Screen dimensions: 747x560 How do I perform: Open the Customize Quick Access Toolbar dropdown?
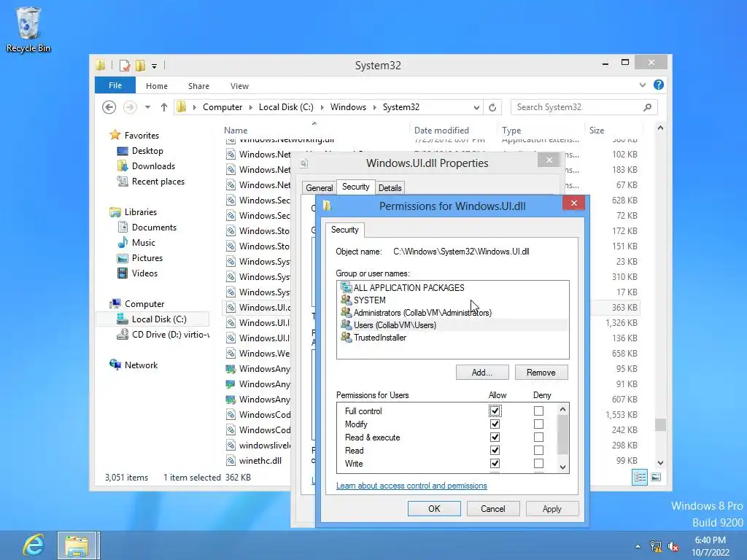click(x=155, y=66)
